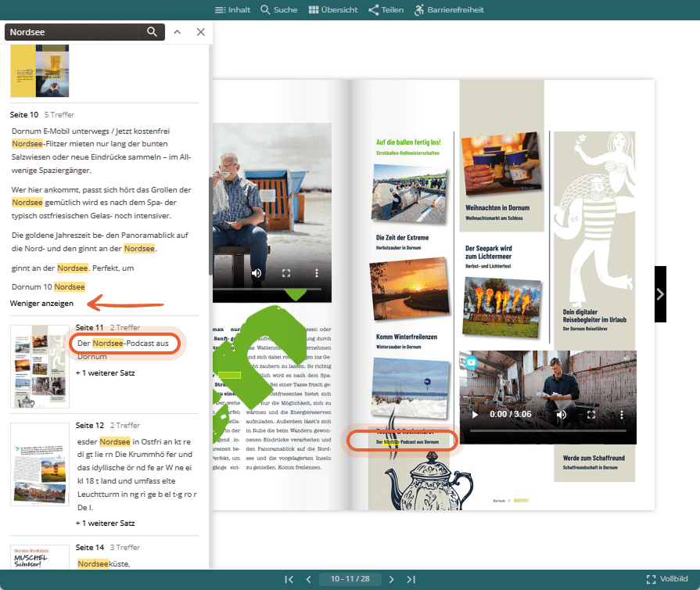Click the sunset river photo
This screenshot has height=590, width=700.
click(409, 290)
